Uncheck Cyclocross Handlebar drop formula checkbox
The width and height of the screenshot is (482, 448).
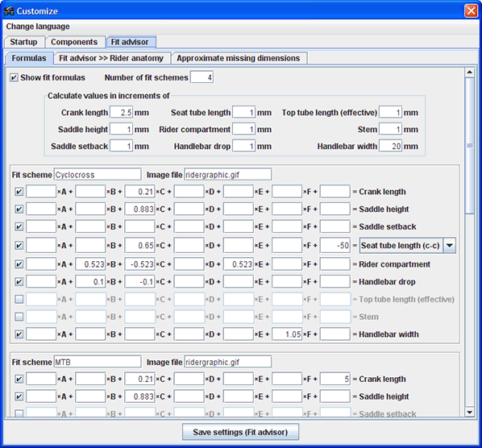pos(19,282)
